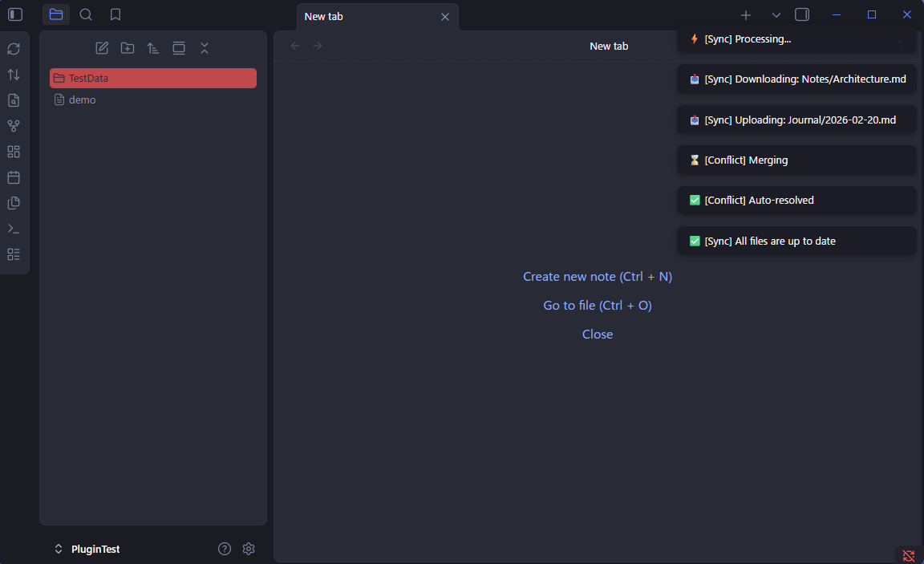The image size is (924, 564).
Task: Open the Settings gear at the bottom
Action: [x=248, y=549]
